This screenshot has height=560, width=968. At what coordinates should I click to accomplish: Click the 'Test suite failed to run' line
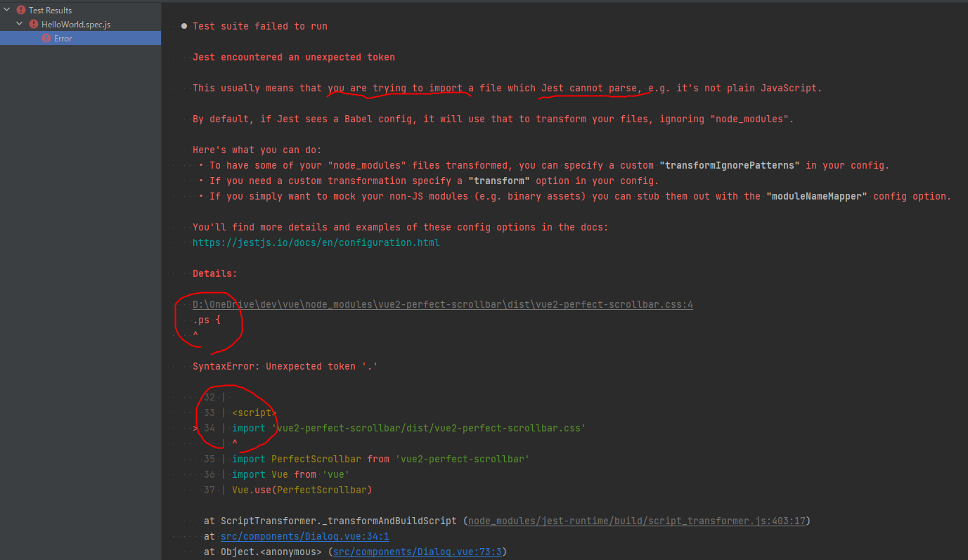click(260, 26)
